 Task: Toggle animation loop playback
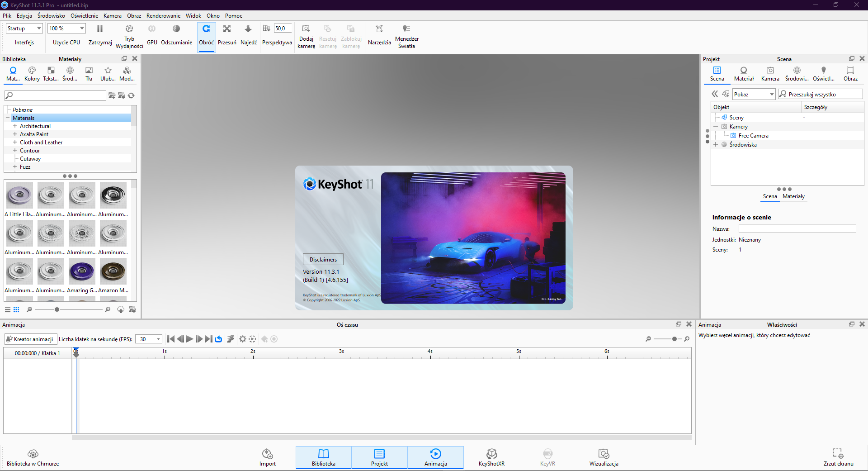click(219, 339)
